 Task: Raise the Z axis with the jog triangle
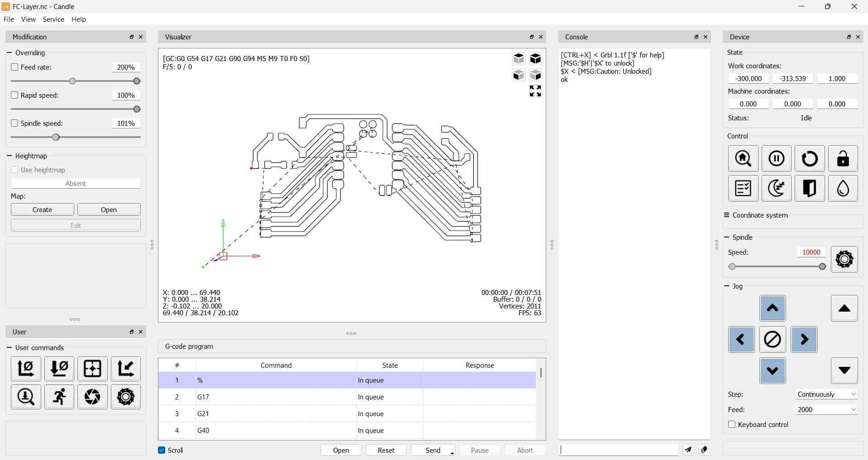click(x=844, y=308)
